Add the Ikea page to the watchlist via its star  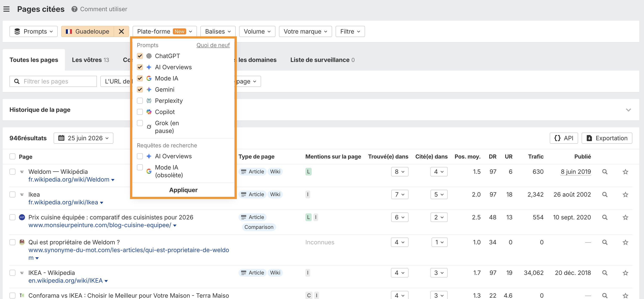pyautogui.click(x=625, y=195)
